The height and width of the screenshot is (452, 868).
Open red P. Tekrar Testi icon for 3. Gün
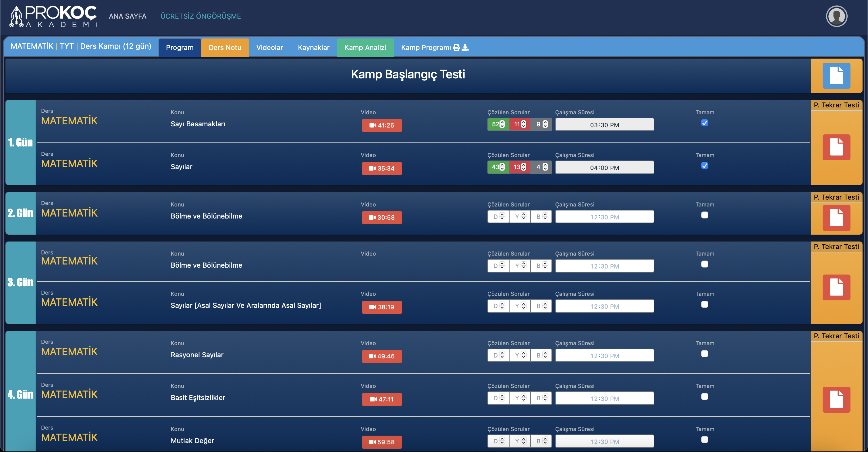pos(836,287)
